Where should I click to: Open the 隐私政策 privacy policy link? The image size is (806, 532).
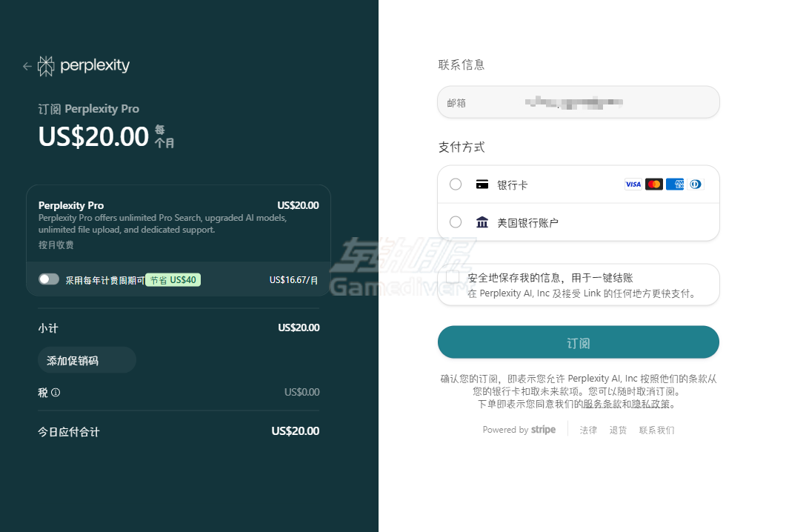tap(650, 404)
